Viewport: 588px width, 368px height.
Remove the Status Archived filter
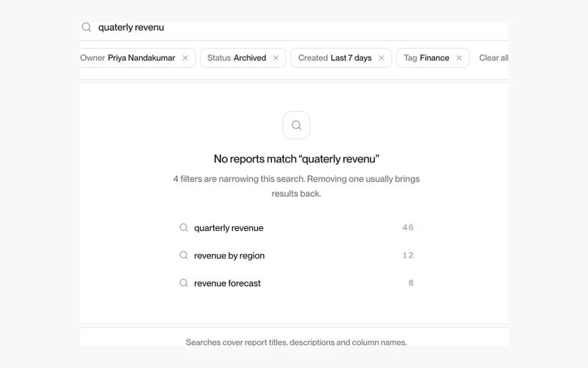click(276, 58)
